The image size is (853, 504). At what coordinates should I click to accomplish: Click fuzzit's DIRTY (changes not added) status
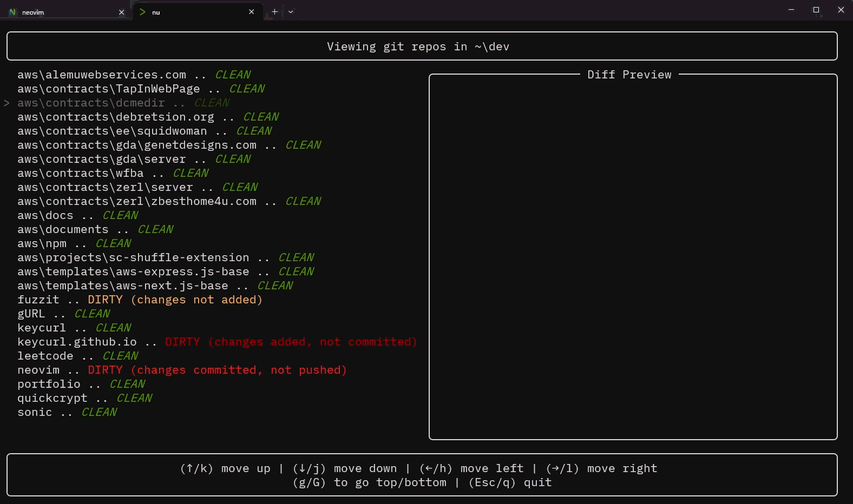175,300
